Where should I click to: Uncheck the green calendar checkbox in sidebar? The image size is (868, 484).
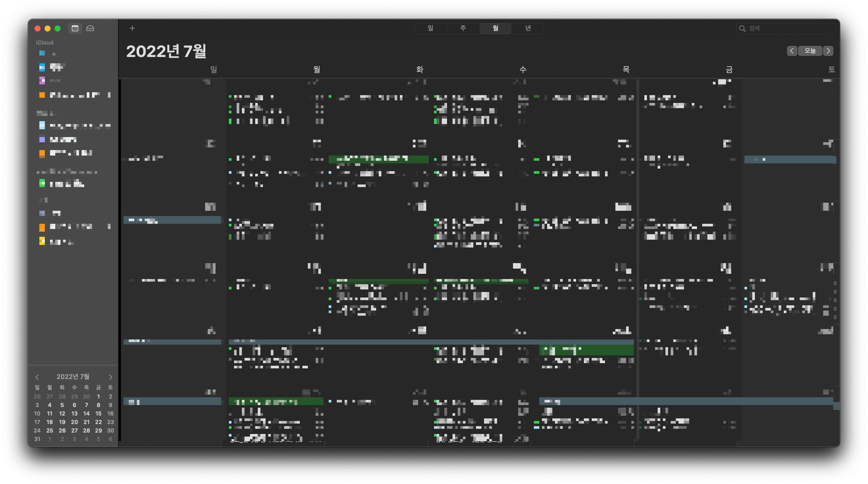coord(42,183)
